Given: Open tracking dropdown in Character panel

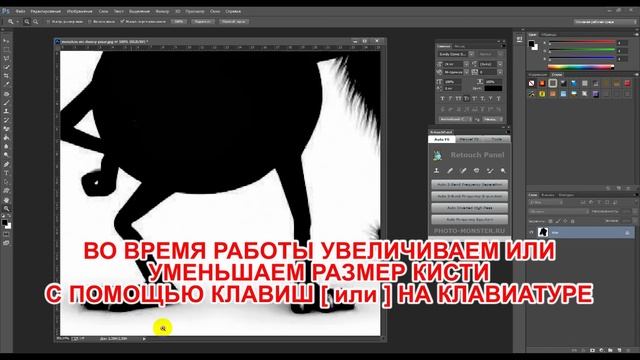Looking at the screenshot, I should click(500, 72).
